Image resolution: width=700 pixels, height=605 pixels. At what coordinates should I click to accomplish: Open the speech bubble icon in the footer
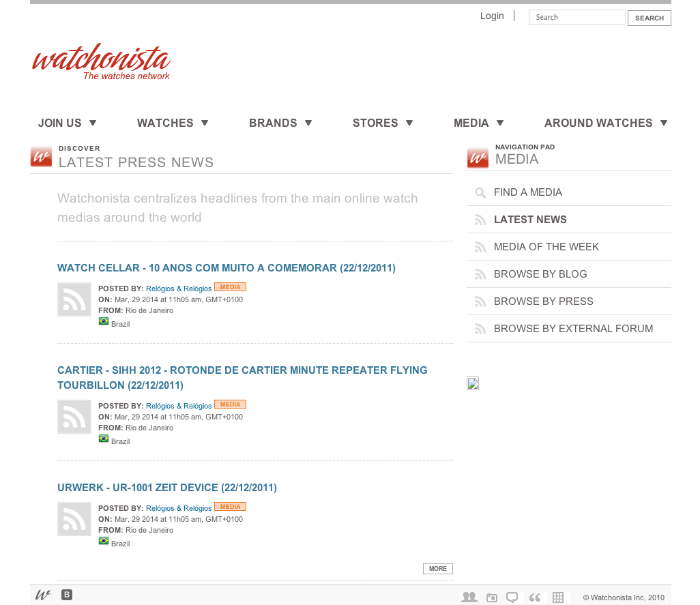[512, 597]
